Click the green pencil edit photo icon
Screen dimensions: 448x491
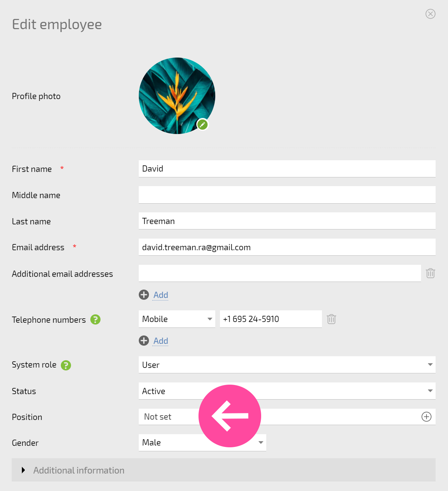pyautogui.click(x=203, y=125)
